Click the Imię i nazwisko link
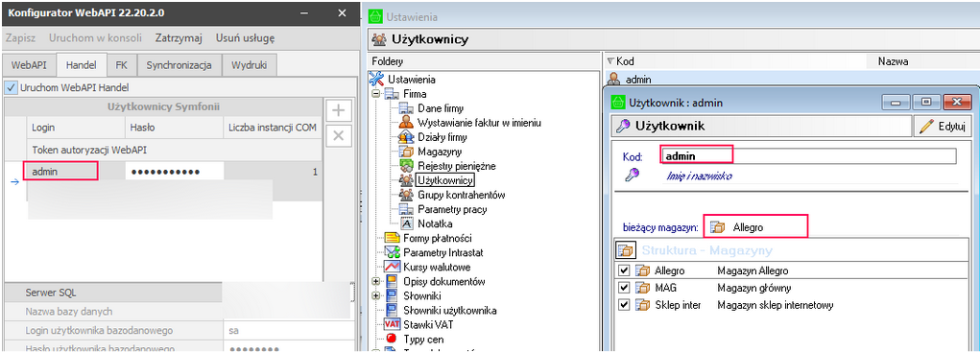This screenshot has height=352, width=980. point(700,176)
